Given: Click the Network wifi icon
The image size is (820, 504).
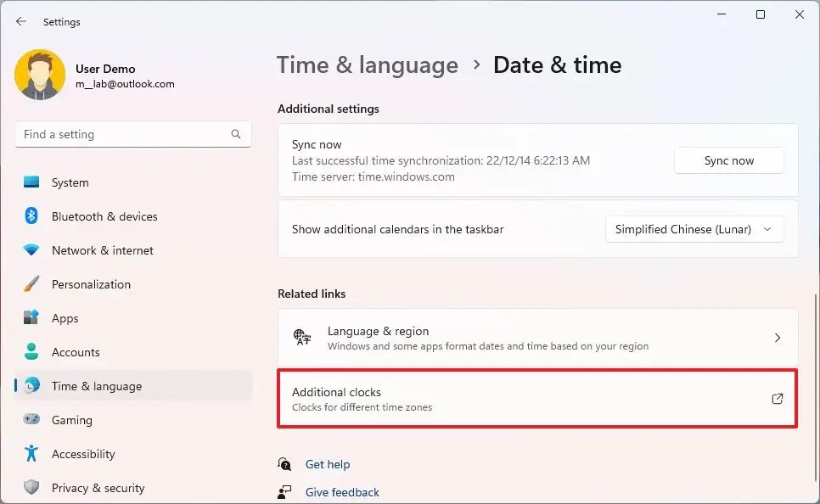Looking at the screenshot, I should (31, 250).
